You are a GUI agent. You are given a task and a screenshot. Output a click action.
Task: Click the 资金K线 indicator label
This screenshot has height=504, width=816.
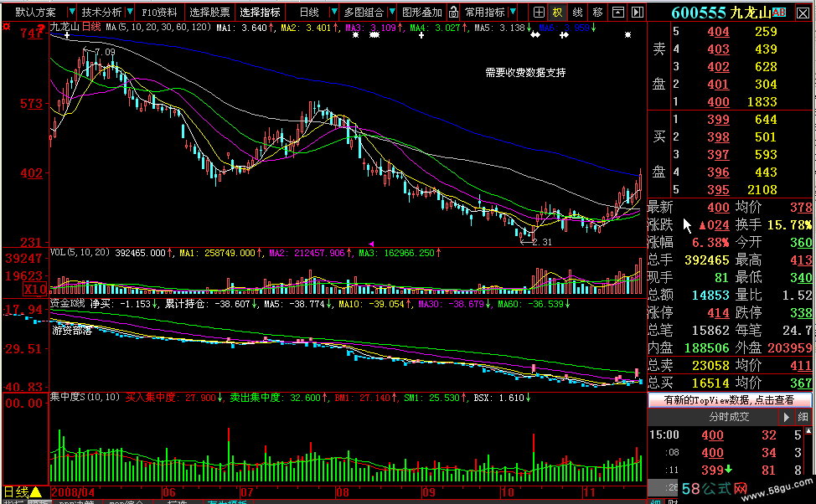coord(67,304)
